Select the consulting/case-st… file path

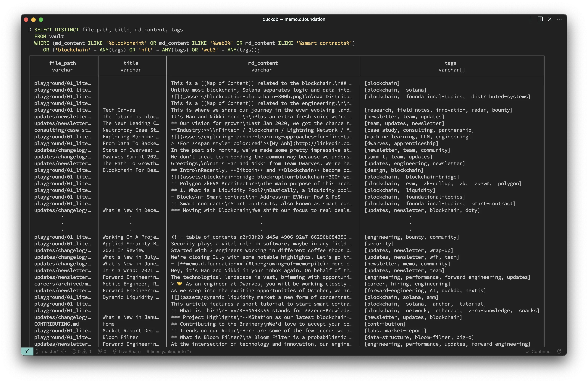pyautogui.click(x=62, y=130)
